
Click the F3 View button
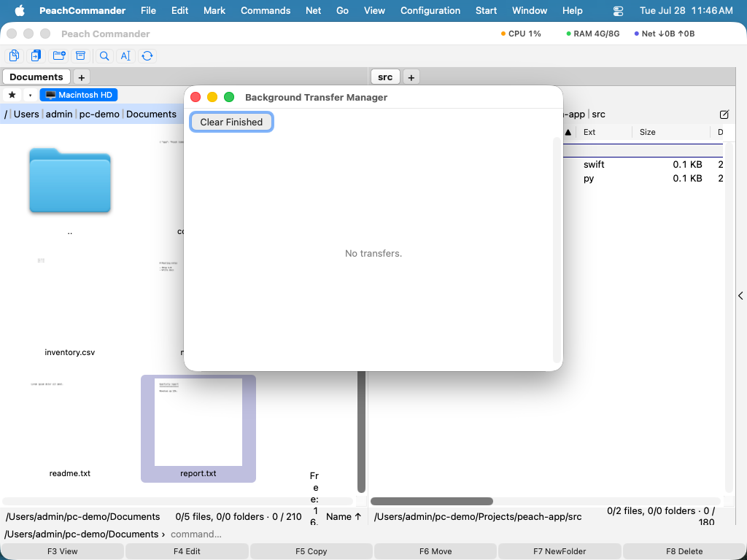coord(63,551)
